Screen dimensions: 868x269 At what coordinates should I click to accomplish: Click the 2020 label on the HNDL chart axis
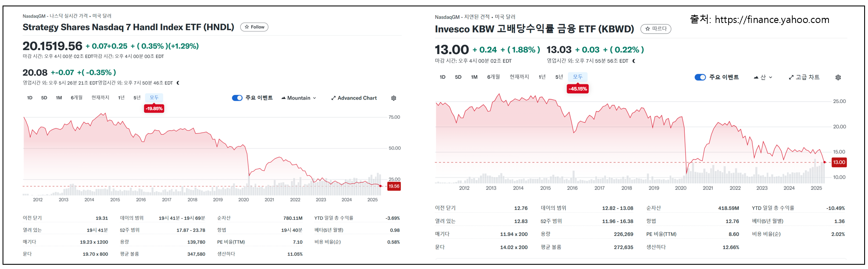244,200
